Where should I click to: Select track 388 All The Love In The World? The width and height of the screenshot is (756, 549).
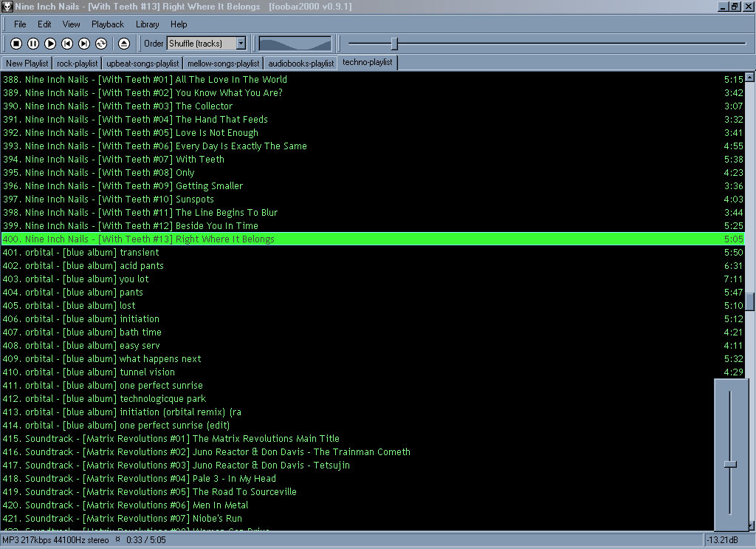372,79
